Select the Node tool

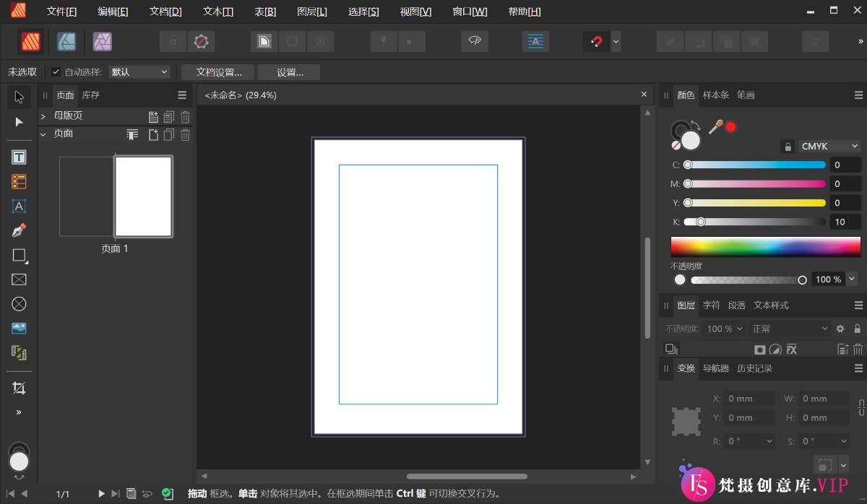[x=19, y=122]
